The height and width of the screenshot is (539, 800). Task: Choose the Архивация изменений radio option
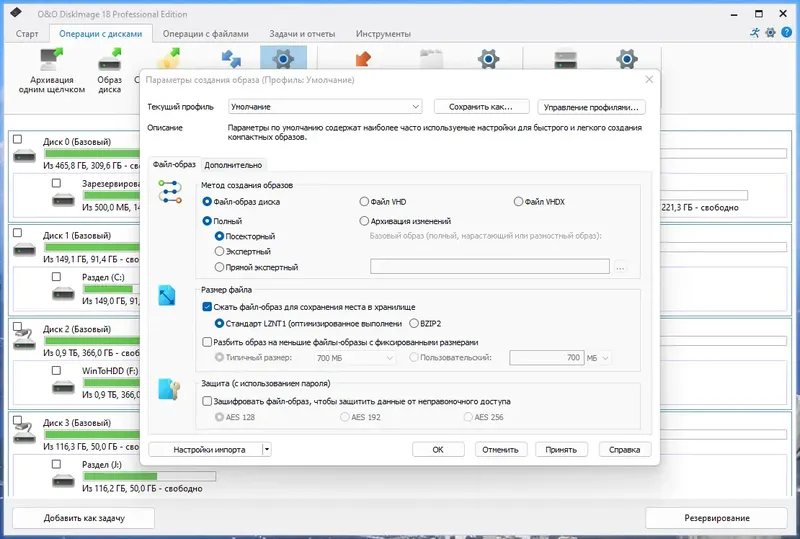(x=364, y=221)
